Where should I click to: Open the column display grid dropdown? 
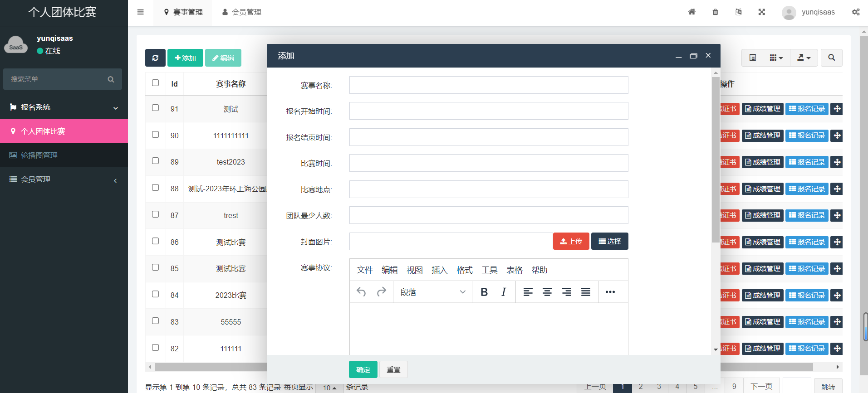click(x=776, y=58)
